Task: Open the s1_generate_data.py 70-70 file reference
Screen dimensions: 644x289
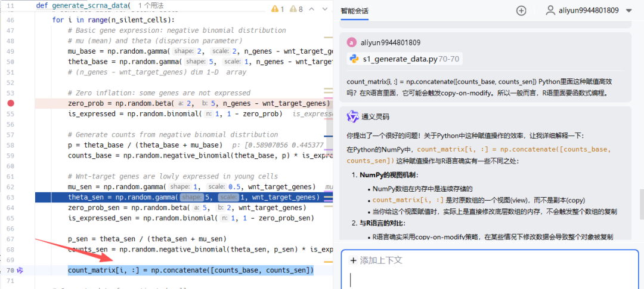Action: (405, 59)
